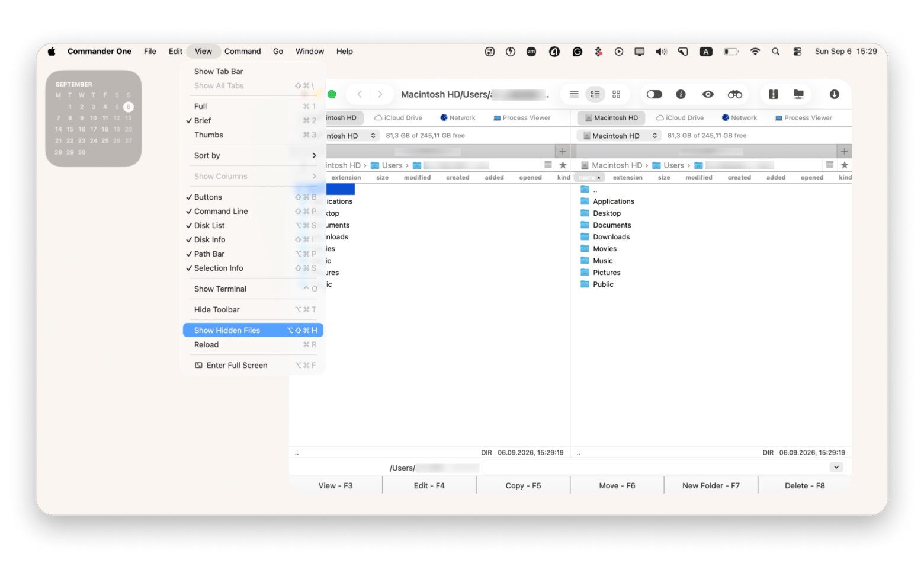The image size is (924, 563).
Task: Open search with the binoculars icon
Action: (735, 94)
